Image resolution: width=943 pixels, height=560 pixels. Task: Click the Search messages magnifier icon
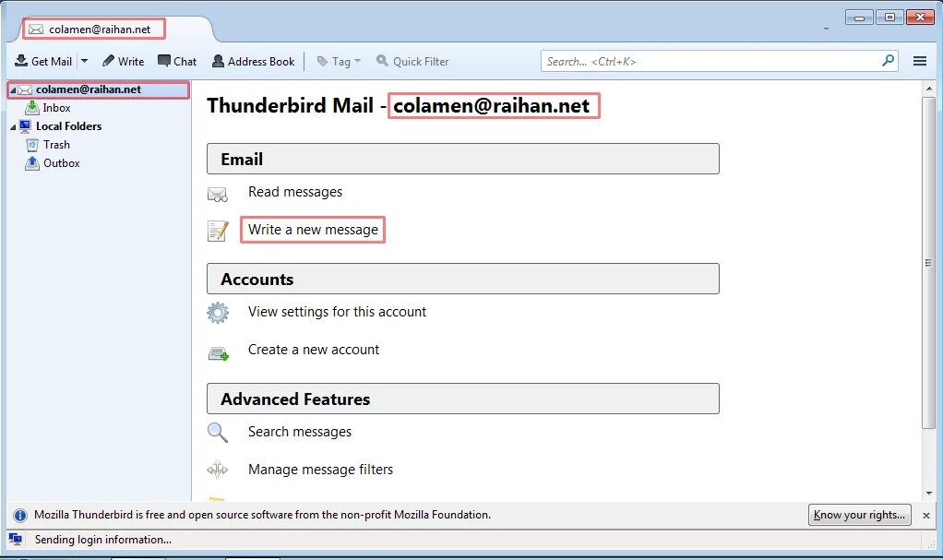click(217, 433)
